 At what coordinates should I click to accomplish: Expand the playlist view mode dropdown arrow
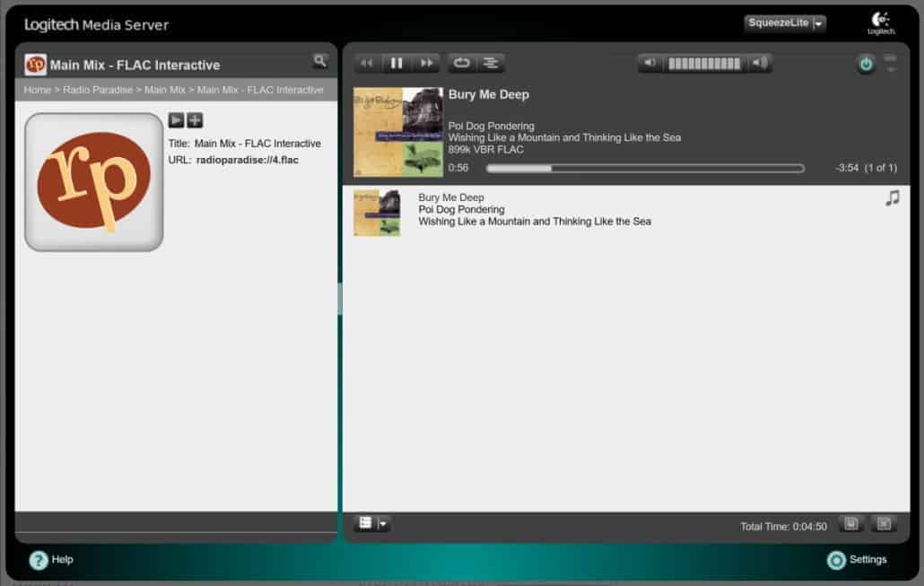click(383, 523)
